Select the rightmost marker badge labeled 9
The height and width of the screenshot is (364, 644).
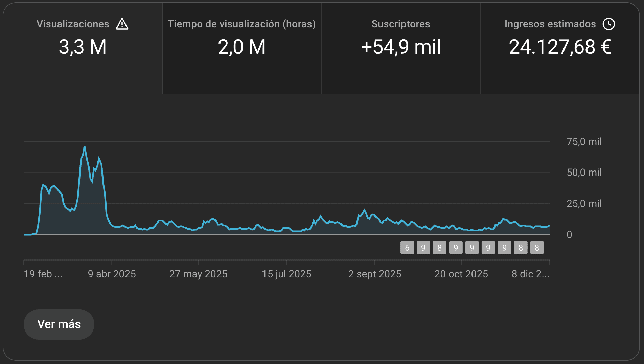(504, 248)
